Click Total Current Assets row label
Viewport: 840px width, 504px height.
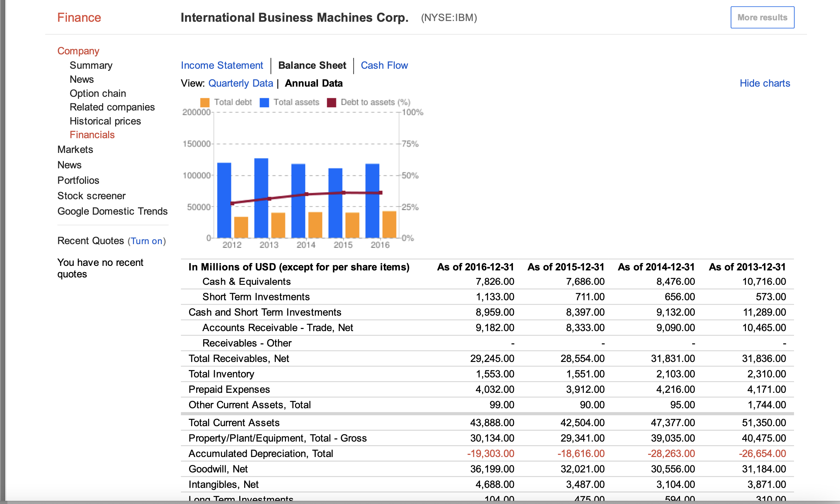click(234, 423)
